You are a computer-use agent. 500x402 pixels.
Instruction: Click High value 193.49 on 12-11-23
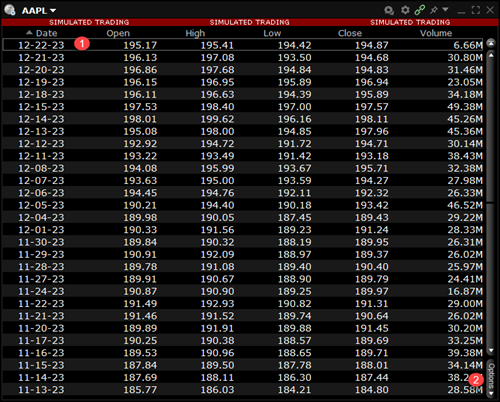(x=217, y=156)
